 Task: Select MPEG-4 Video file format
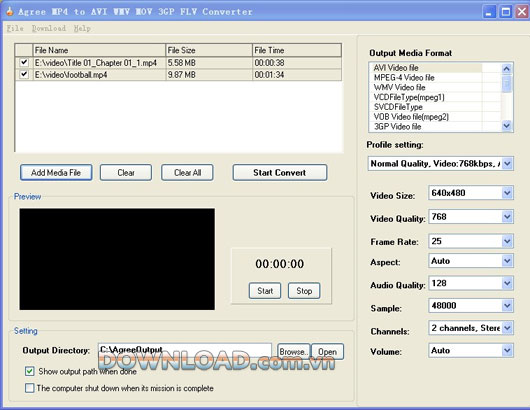click(x=425, y=77)
